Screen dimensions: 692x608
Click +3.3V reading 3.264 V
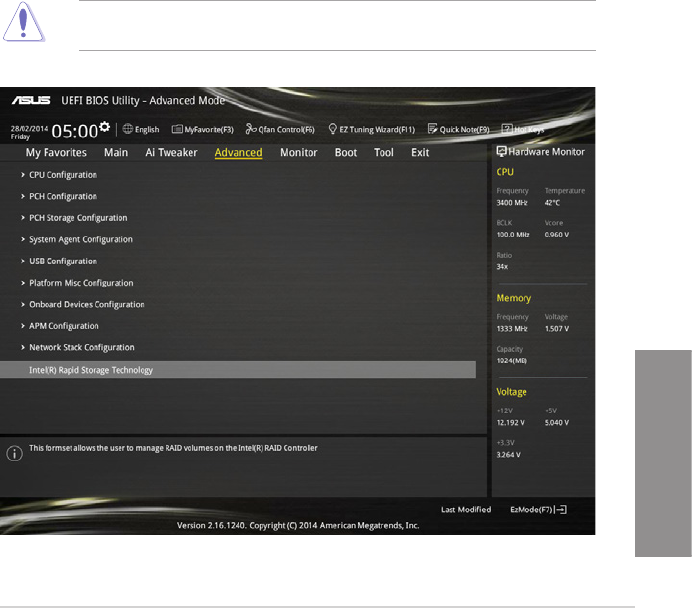[x=508, y=455]
